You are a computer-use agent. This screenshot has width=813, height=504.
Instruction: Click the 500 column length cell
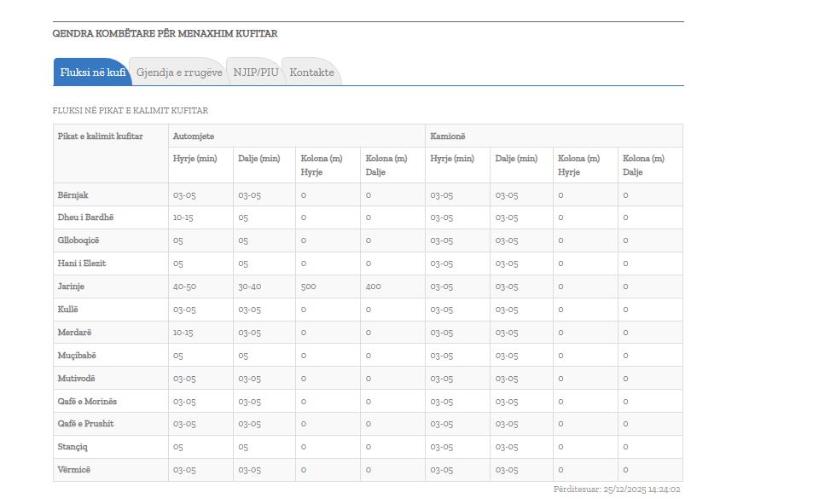point(308,287)
